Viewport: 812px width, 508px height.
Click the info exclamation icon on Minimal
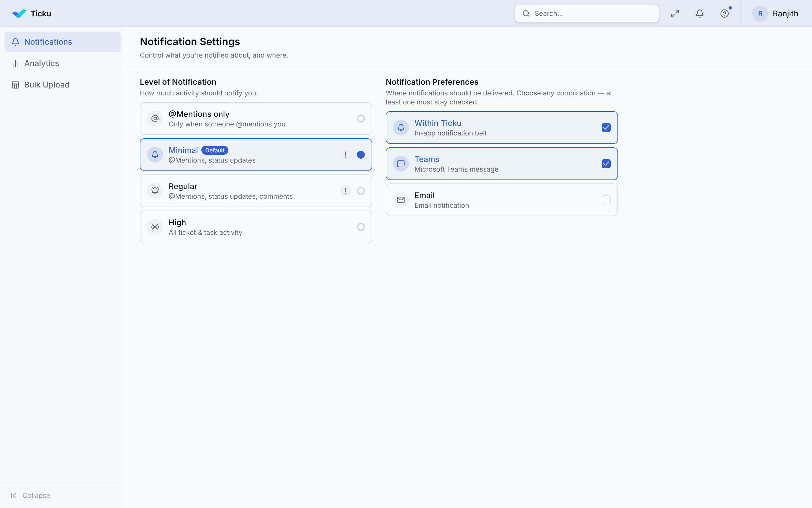click(x=346, y=155)
